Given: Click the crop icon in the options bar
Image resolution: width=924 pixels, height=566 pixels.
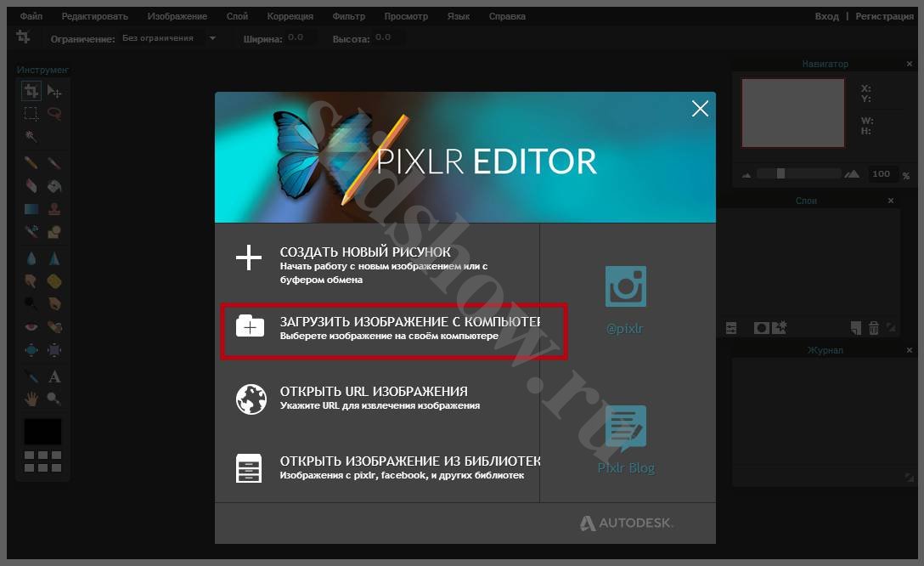Looking at the screenshot, I should [23, 37].
